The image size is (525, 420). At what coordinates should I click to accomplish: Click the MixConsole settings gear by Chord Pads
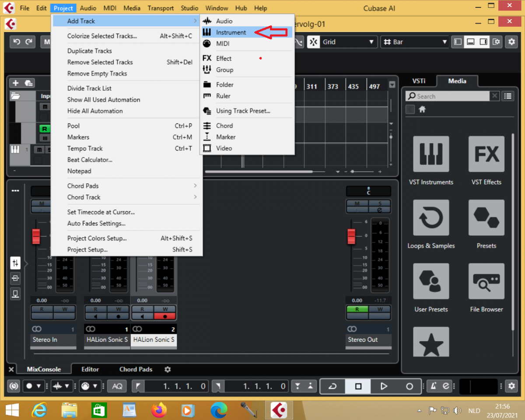pyautogui.click(x=168, y=369)
